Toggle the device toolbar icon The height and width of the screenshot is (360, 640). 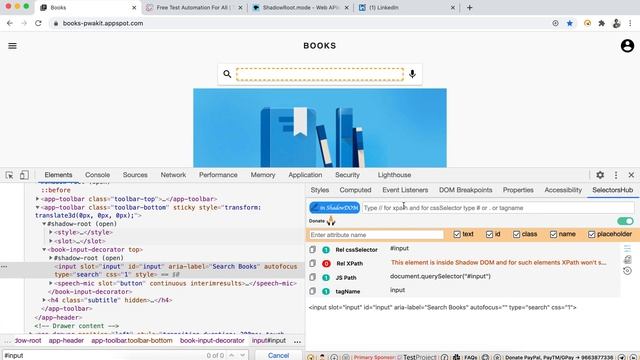tap(24, 175)
